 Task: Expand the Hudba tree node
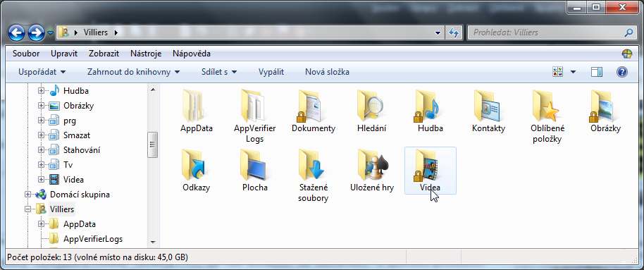click(41, 90)
